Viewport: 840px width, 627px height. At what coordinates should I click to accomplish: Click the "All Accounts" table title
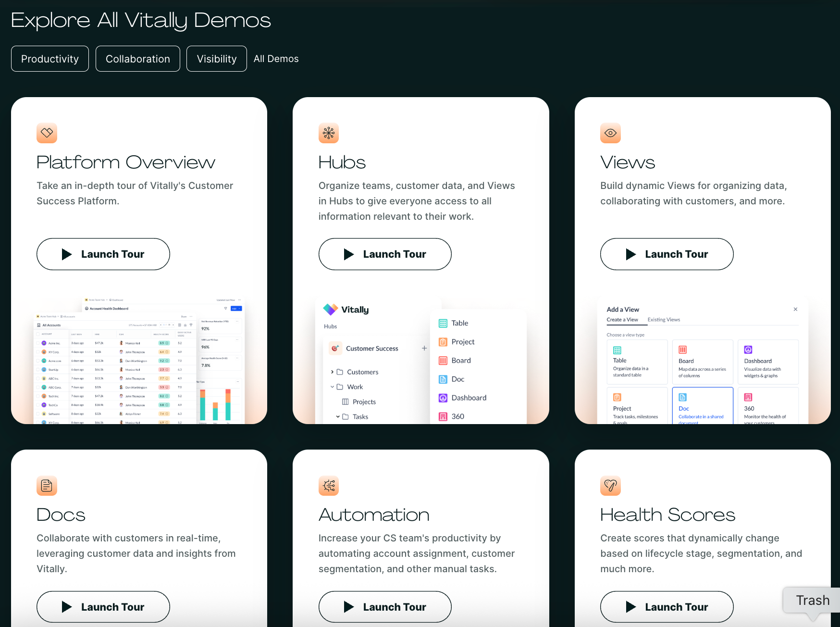click(x=51, y=325)
